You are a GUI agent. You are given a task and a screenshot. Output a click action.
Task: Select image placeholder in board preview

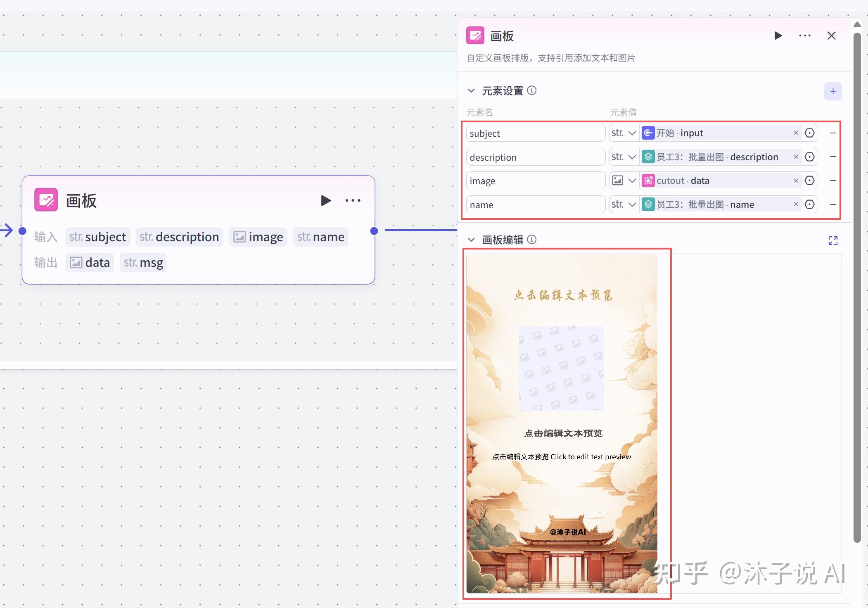pyautogui.click(x=561, y=368)
